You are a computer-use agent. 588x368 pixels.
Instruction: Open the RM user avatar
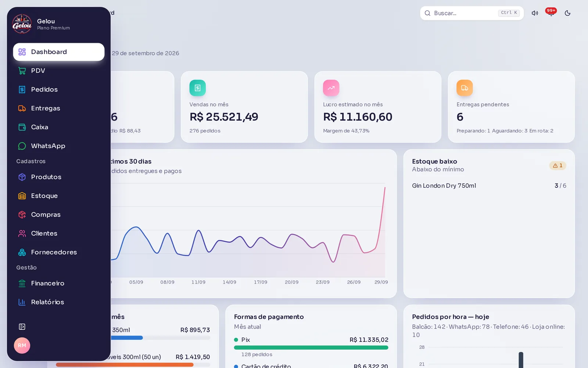pyautogui.click(x=22, y=346)
